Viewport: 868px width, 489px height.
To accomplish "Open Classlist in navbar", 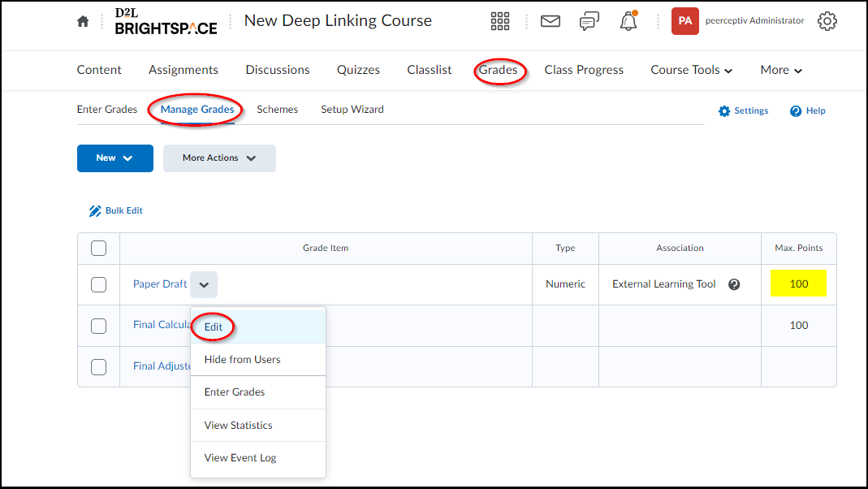I will pyautogui.click(x=429, y=70).
